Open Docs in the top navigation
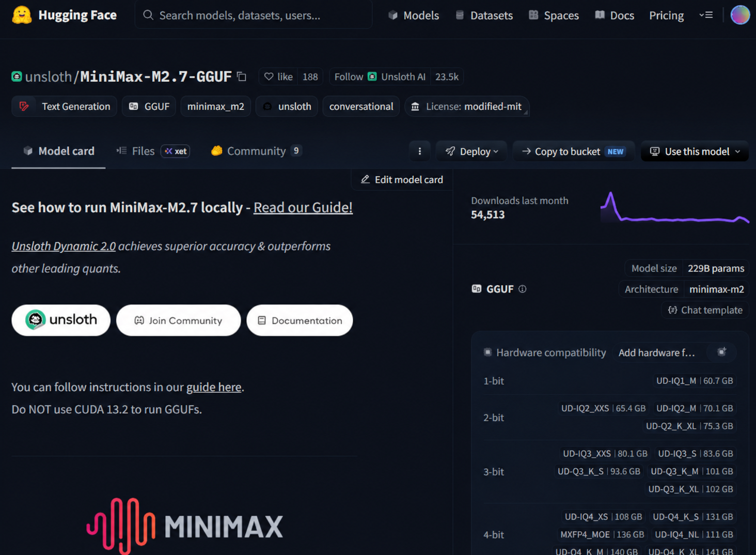This screenshot has height=555, width=756. pyautogui.click(x=615, y=16)
